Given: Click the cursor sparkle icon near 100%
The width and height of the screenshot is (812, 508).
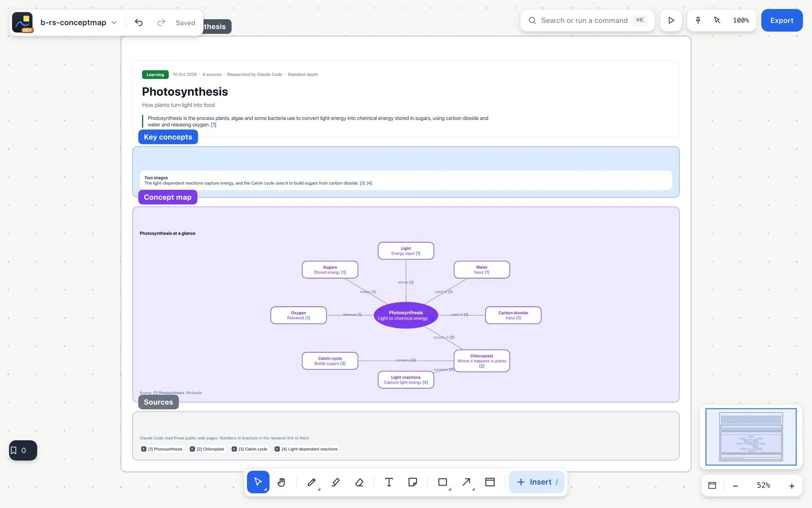Looking at the screenshot, I should [x=717, y=20].
